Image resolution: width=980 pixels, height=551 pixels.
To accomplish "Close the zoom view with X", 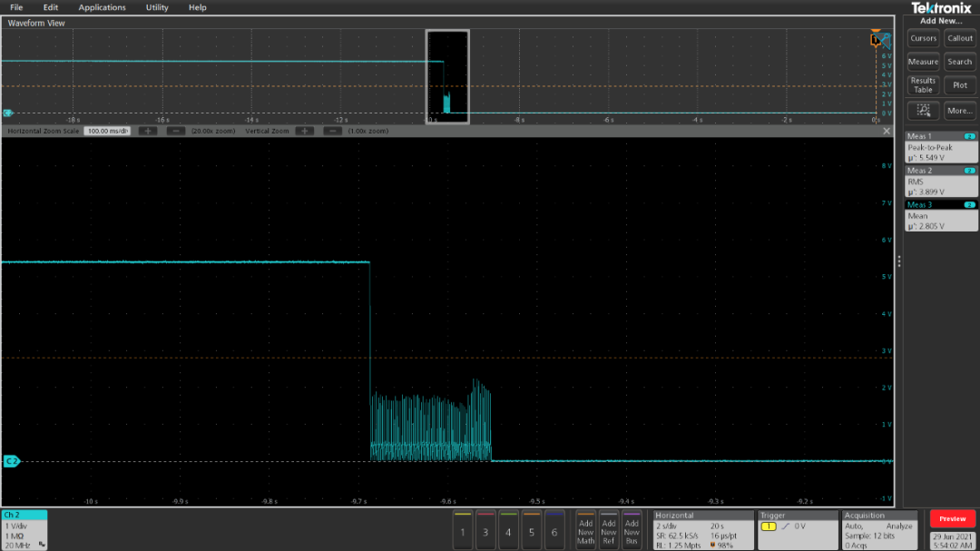I will point(887,131).
